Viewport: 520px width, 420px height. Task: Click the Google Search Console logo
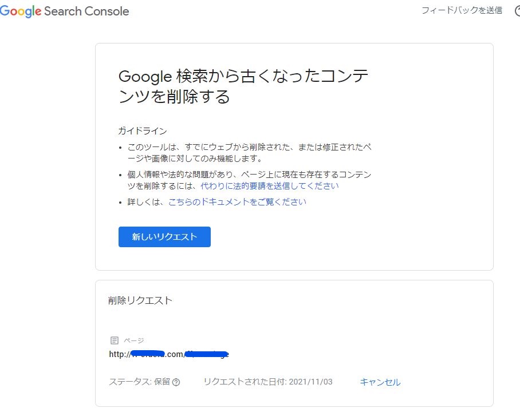[65, 11]
